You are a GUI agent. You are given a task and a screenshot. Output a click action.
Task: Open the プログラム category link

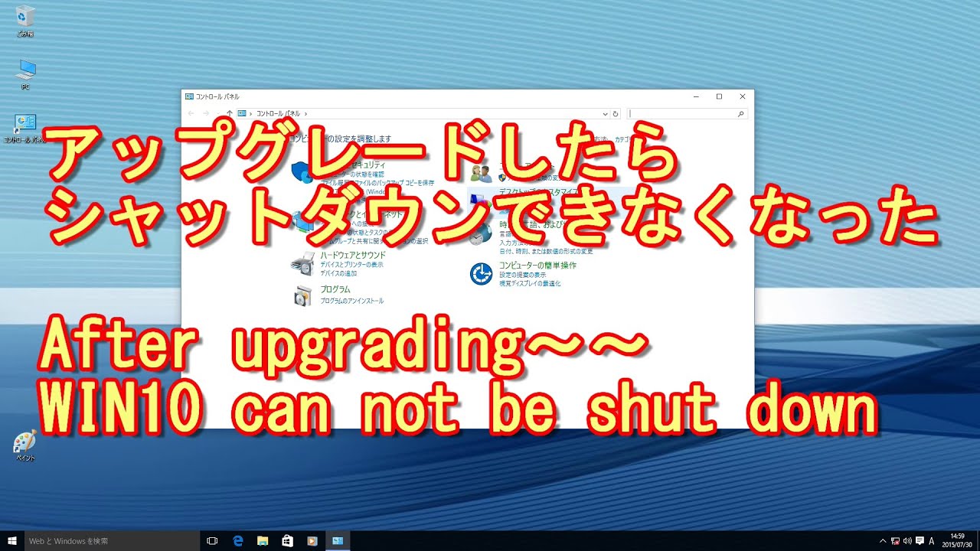coord(335,289)
